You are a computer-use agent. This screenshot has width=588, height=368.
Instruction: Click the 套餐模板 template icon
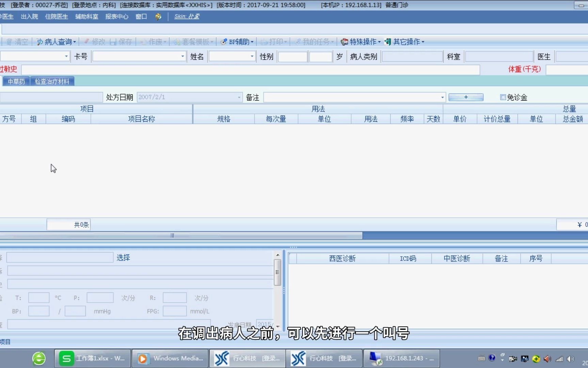[x=177, y=42]
